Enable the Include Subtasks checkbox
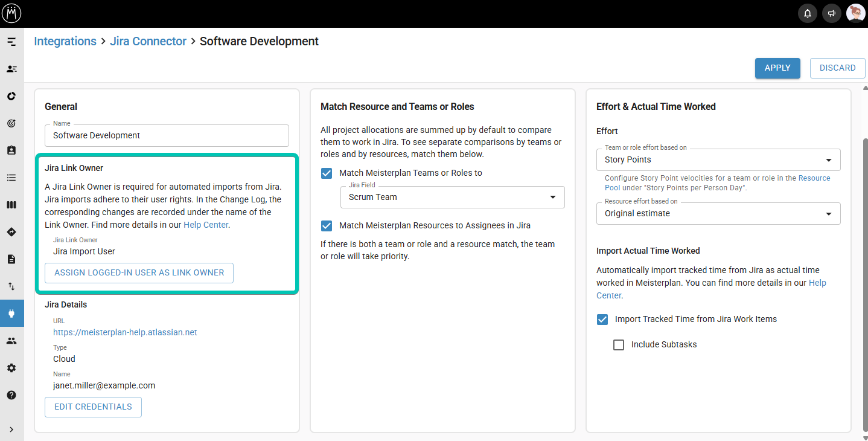The width and height of the screenshot is (868, 441). tap(619, 345)
